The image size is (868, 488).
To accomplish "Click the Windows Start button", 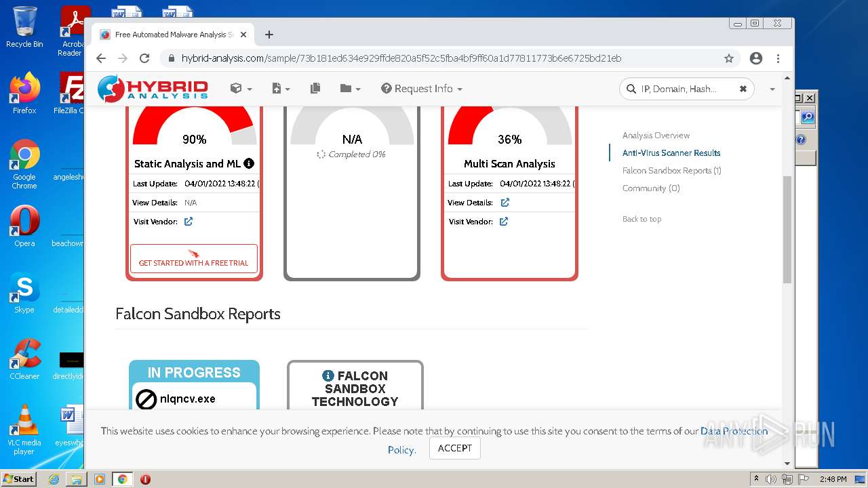I will (19, 479).
